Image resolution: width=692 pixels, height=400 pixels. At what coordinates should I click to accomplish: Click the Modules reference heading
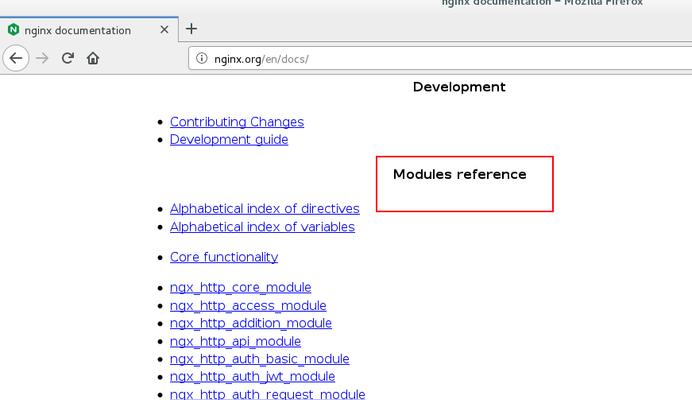(x=459, y=174)
